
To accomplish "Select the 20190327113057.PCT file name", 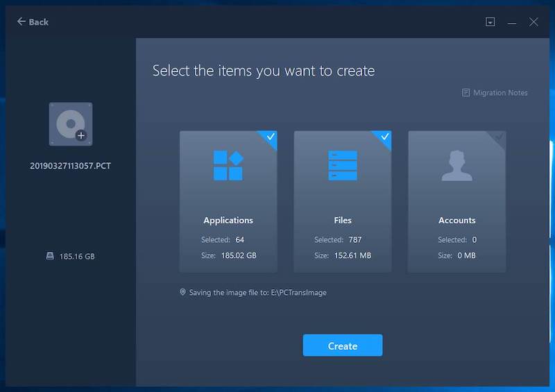I will click(x=71, y=166).
